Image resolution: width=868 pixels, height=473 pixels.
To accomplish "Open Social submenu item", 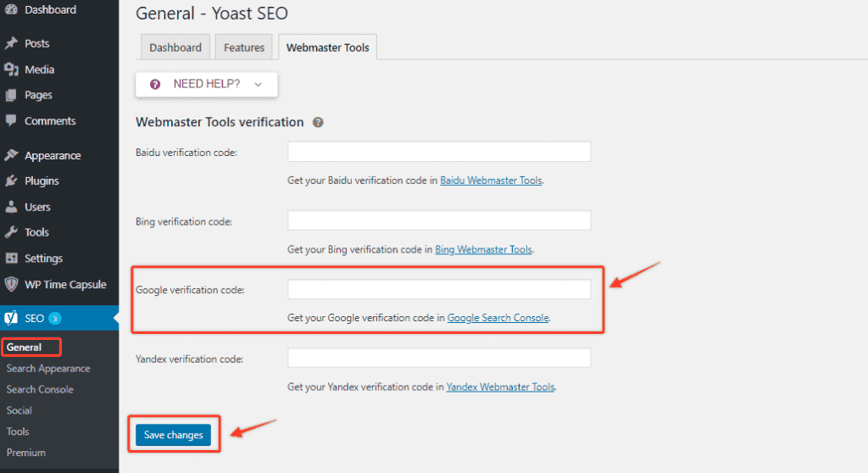I will pos(19,410).
